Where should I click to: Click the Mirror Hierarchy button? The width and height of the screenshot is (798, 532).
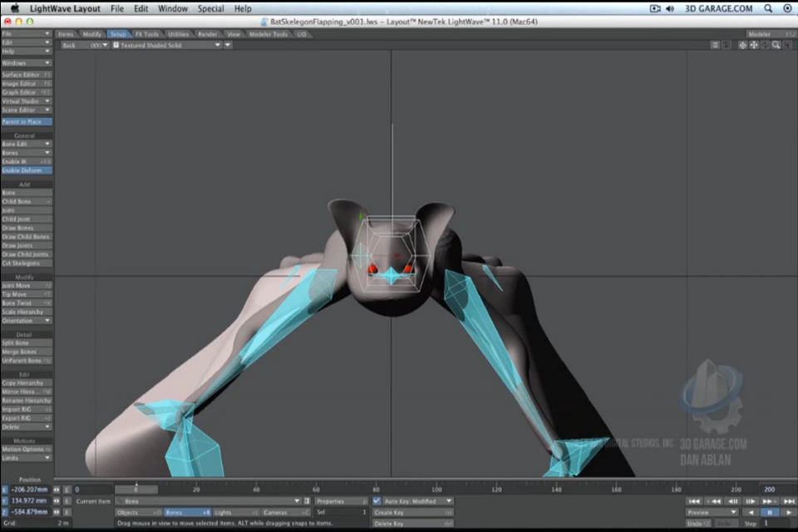(26, 392)
